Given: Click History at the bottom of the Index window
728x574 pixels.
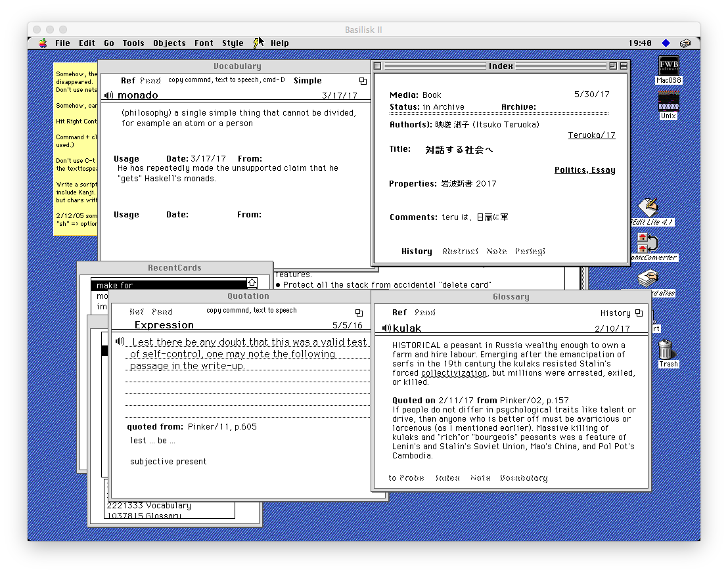Looking at the screenshot, I should point(417,251).
